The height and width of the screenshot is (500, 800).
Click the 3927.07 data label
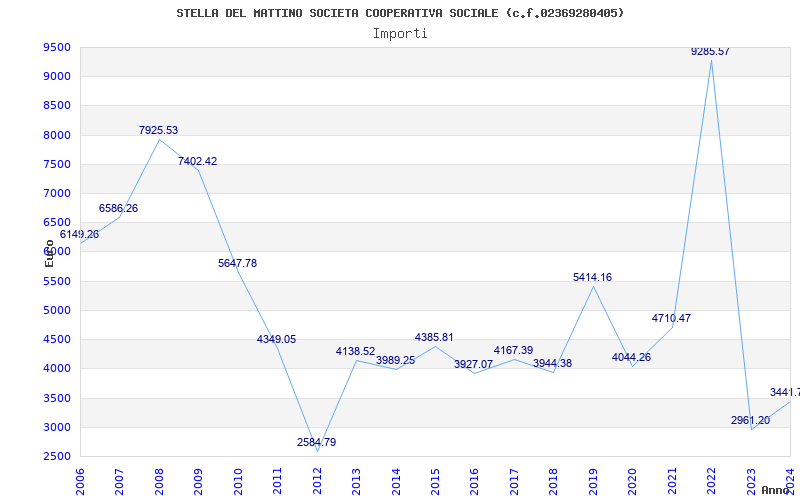[x=473, y=364]
